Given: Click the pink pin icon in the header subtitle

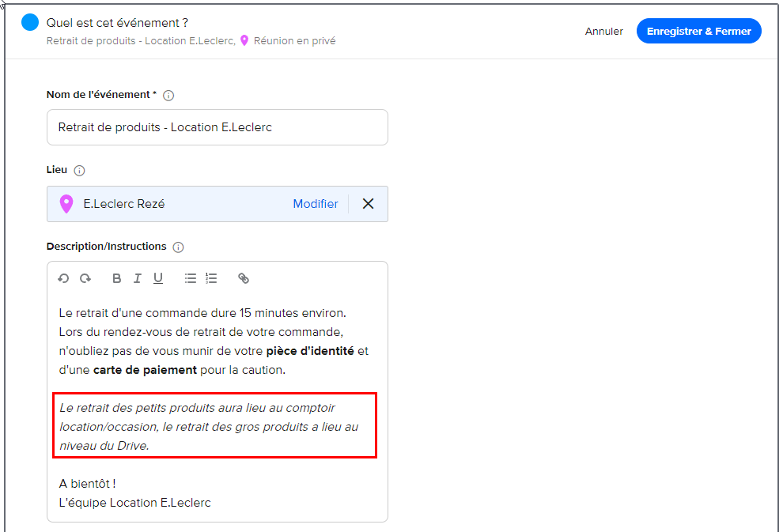Looking at the screenshot, I should [244, 40].
